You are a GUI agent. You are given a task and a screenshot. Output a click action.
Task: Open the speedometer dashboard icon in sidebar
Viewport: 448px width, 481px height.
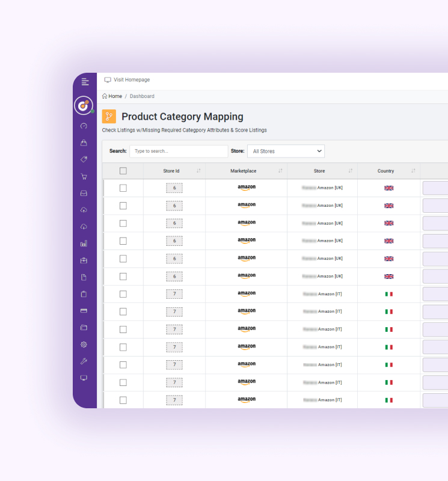click(84, 126)
